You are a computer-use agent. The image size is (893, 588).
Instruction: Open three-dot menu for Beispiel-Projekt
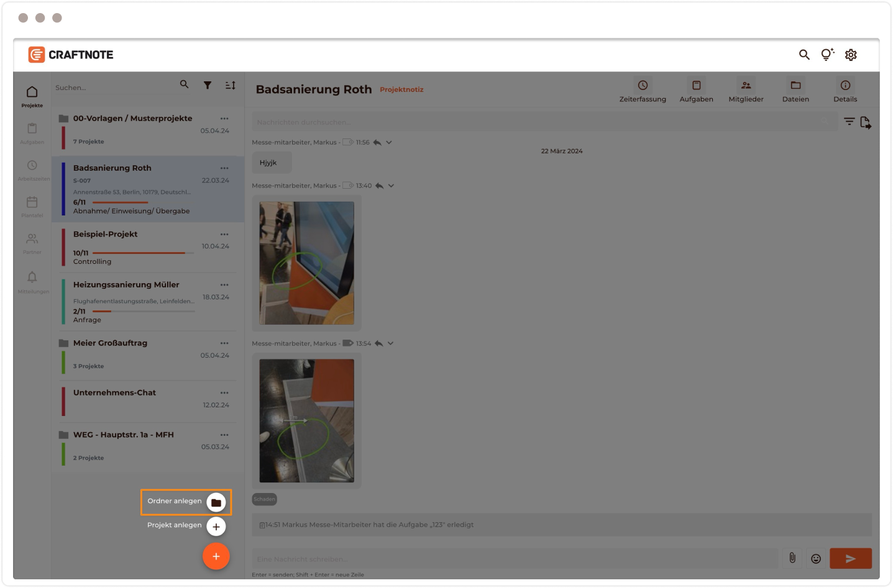click(x=224, y=235)
